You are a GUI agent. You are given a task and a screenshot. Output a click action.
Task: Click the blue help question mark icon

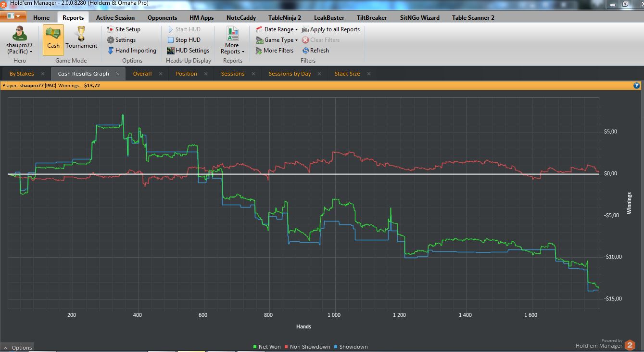(637, 86)
